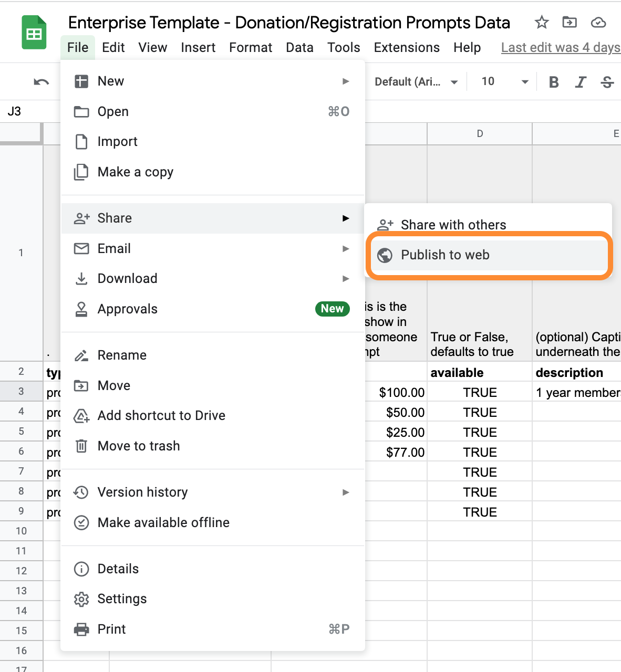Select column D header
Viewport: 621px width, 672px height.
(x=480, y=134)
